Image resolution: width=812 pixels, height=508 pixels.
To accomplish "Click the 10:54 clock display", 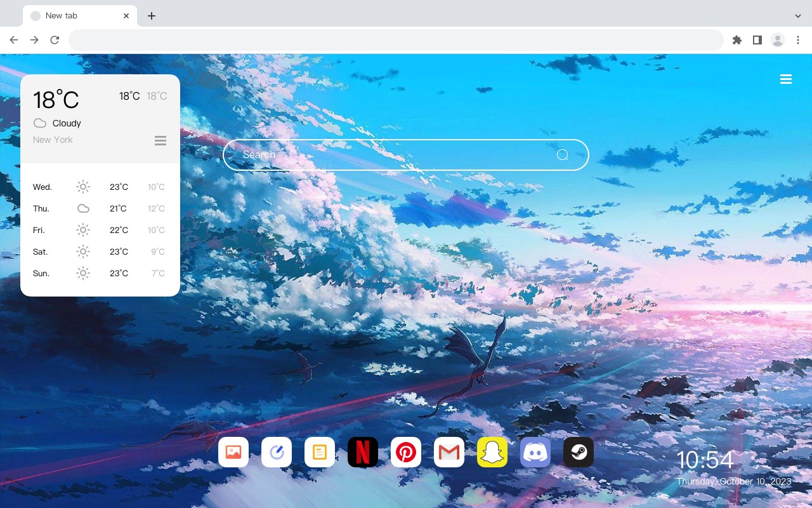I will pos(705,460).
